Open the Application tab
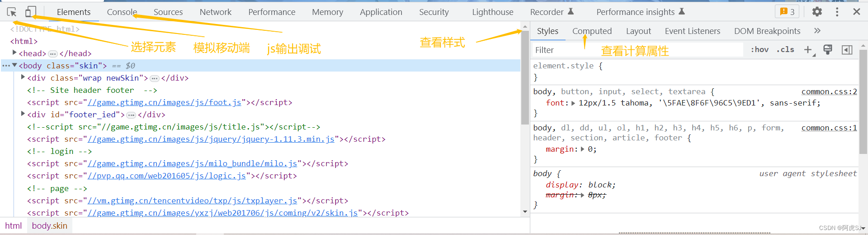This screenshot has height=235, width=868. tap(381, 12)
